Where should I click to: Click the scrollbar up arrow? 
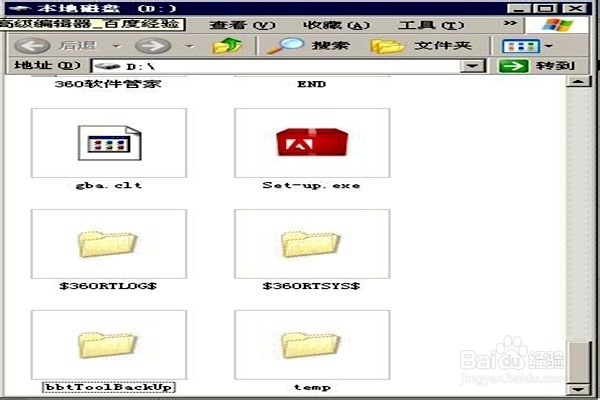coord(578,81)
